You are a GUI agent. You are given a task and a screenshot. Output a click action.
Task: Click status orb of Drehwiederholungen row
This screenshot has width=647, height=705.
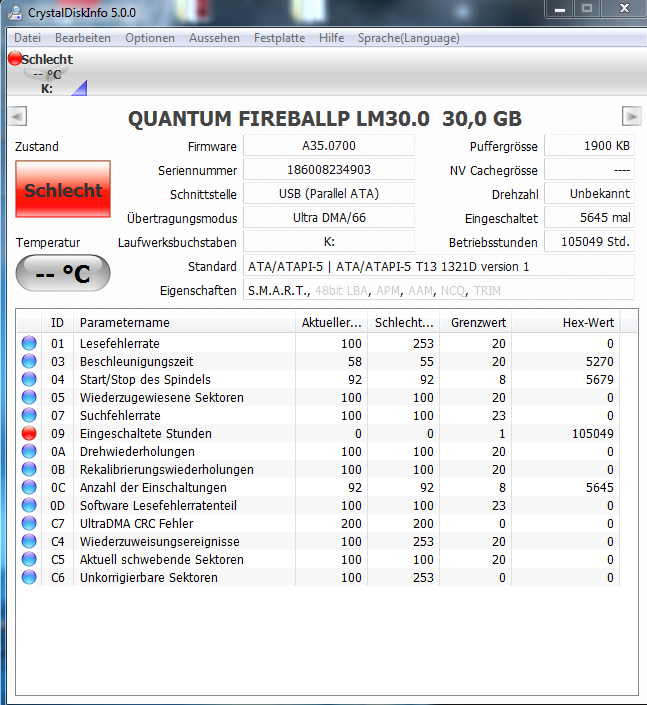tap(29, 451)
